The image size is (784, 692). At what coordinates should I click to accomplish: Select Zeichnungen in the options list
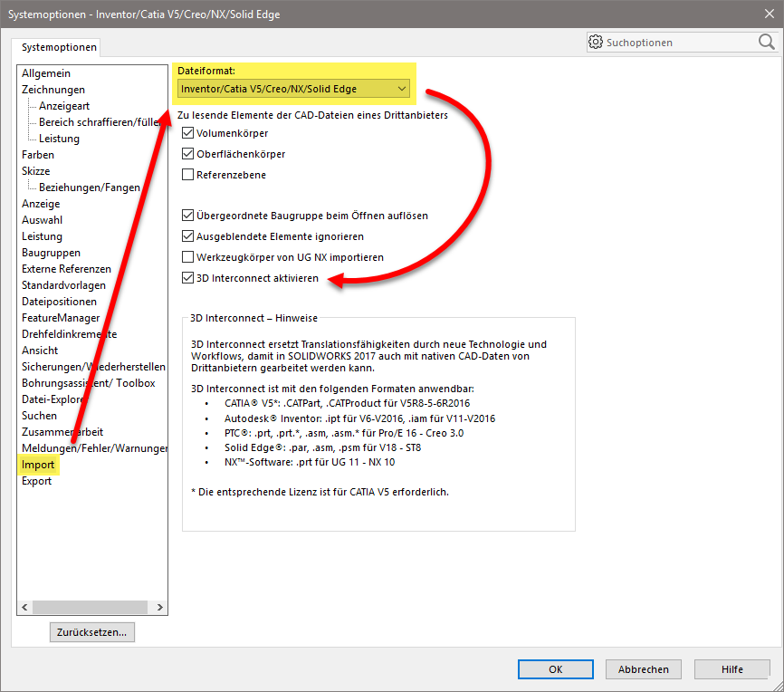pyautogui.click(x=53, y=90)
